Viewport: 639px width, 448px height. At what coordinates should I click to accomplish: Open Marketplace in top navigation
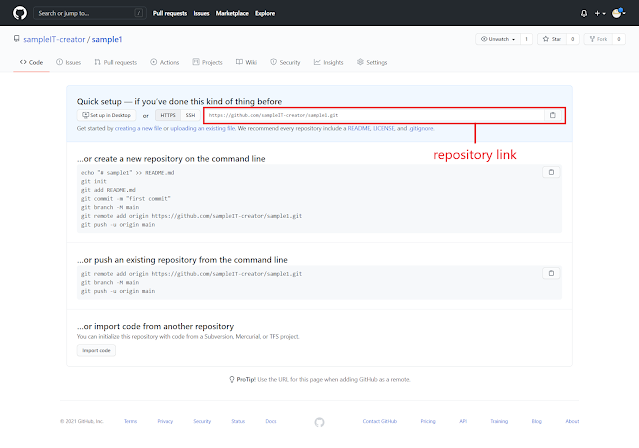[232, 13]
